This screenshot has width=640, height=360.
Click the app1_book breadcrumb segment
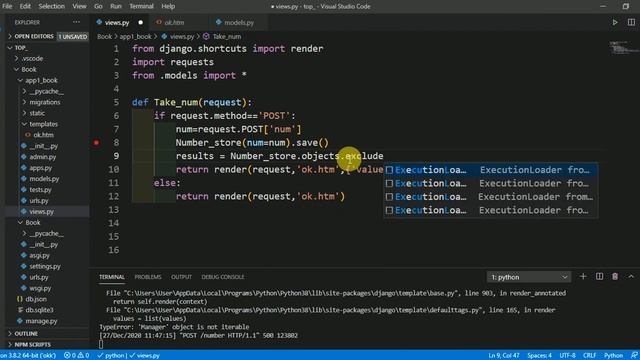[136, 36]
